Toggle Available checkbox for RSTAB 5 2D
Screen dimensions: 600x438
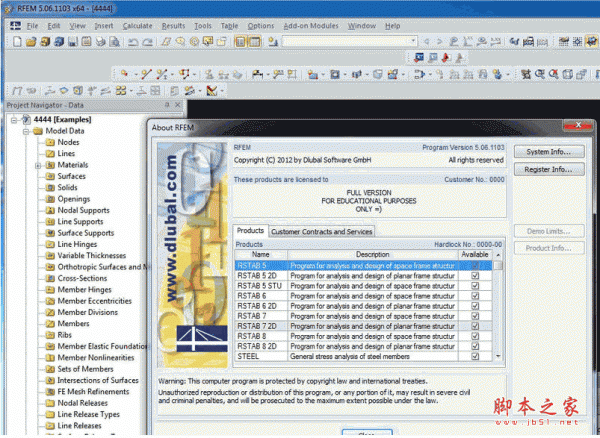tap(475, 276)
